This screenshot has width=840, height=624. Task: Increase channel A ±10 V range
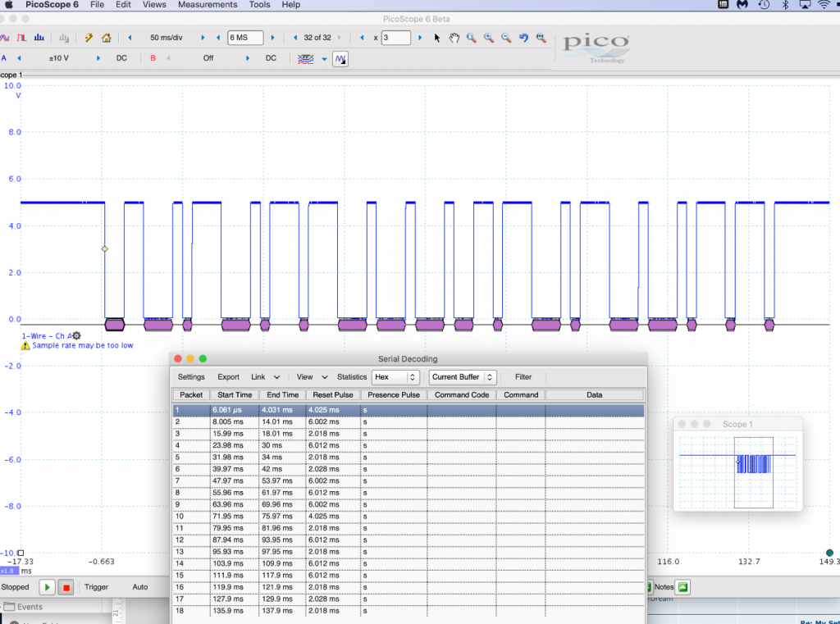(98, 58)
